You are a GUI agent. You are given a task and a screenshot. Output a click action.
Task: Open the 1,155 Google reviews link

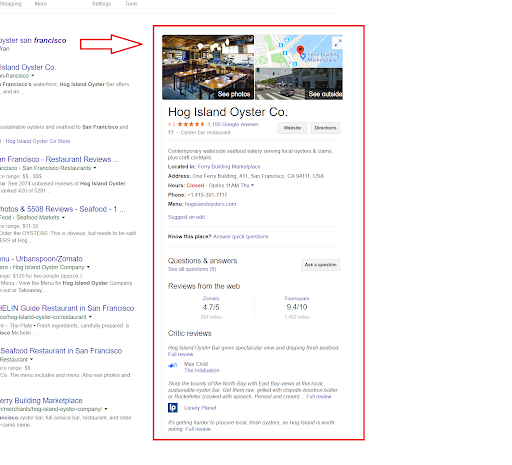tap(233, 124)
